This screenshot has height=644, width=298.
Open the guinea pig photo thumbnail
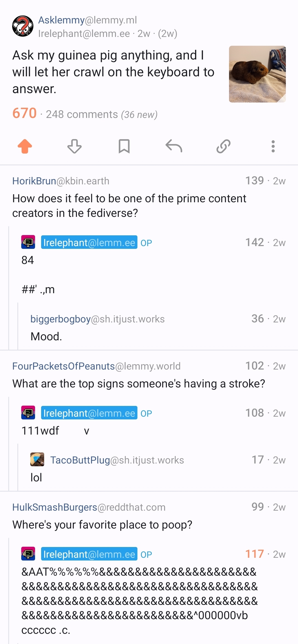point(257,74)
